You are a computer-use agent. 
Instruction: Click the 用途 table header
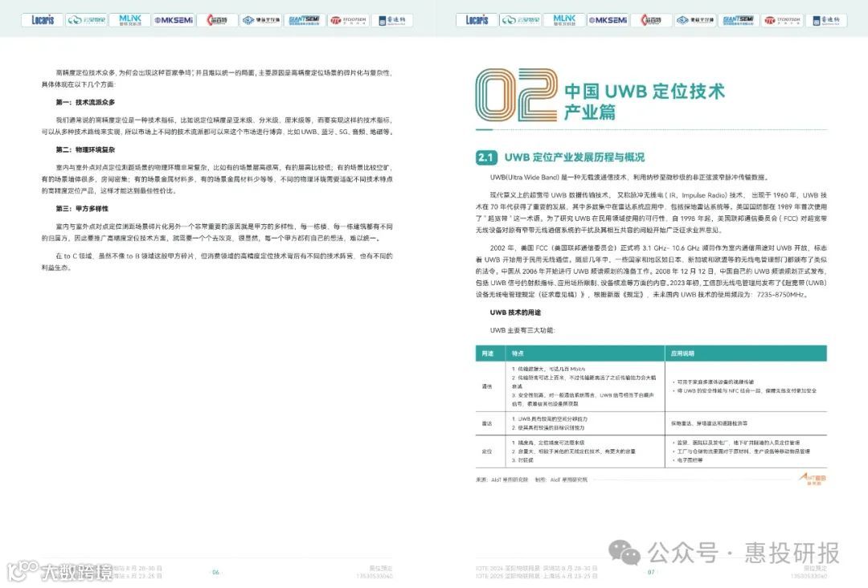(488, 353)
